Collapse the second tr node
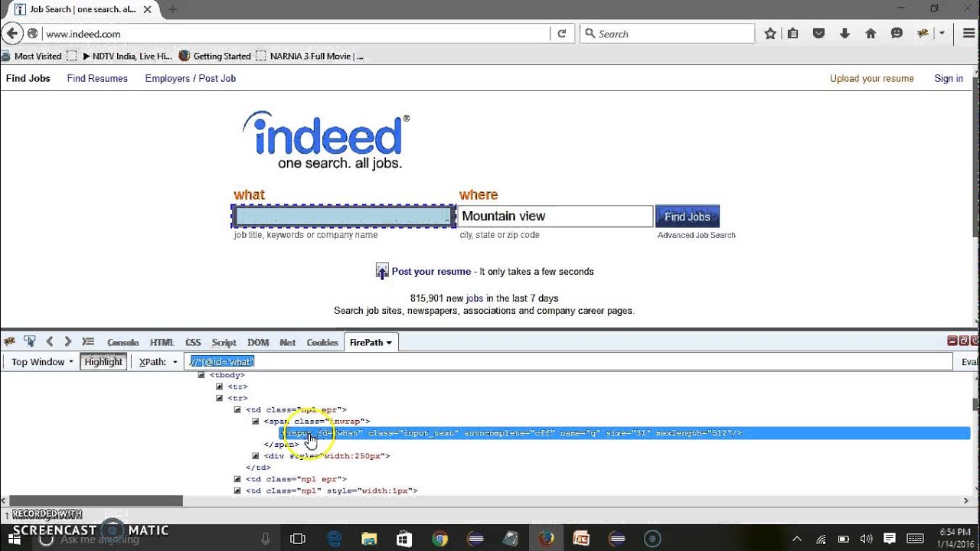The image size is (980, 551). pyautogui.click(x=219, y=398)
